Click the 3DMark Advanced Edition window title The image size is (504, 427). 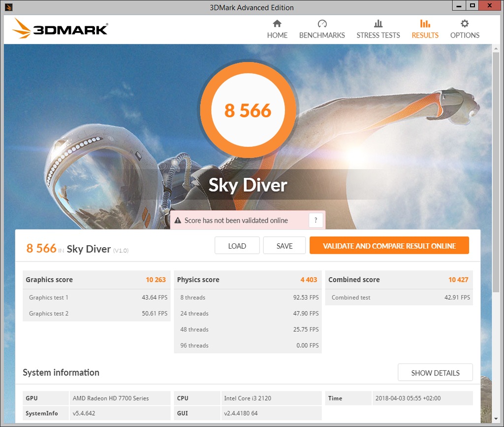252,7
